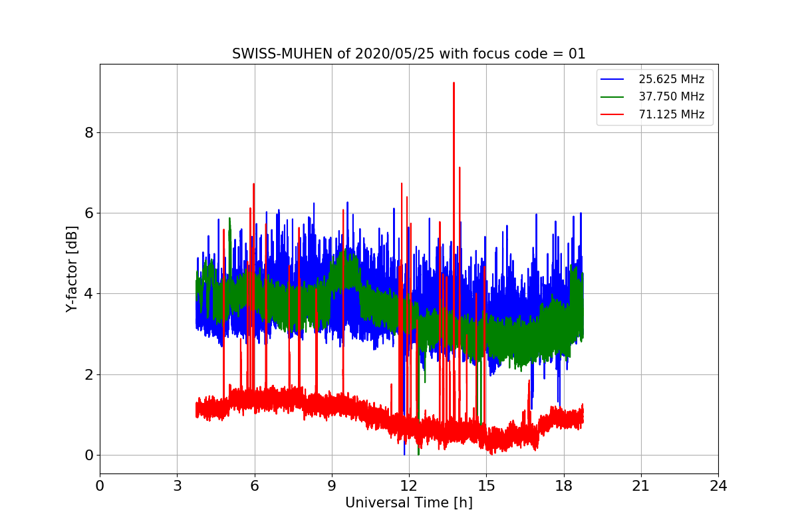Image resolution: width=798 pixels, height=532 pixels.
Task: Select the 71.125 MHz legend label
Action: click(671, 114)
